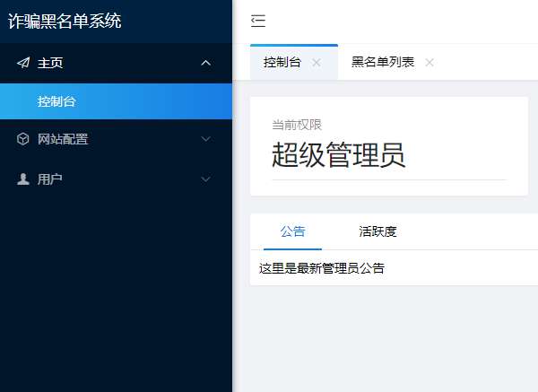
Task: Click the person icon beside 用户
Action: click(x=23, y=179)
